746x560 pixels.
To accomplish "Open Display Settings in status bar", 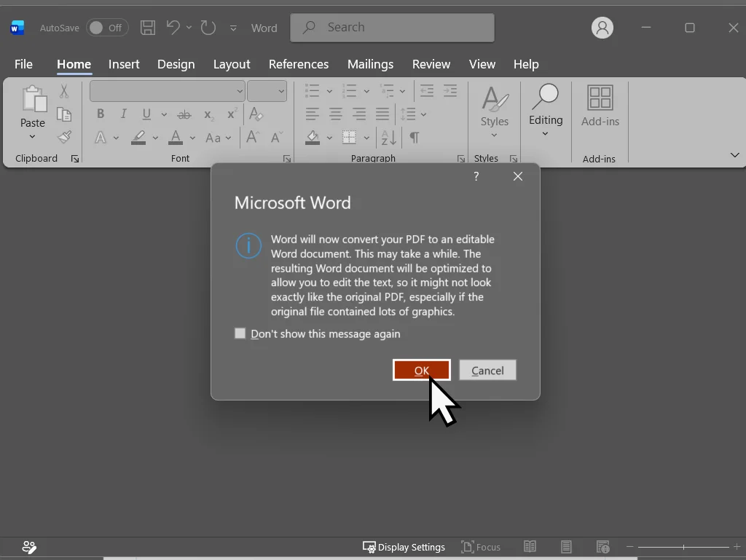I will [404, 547].
